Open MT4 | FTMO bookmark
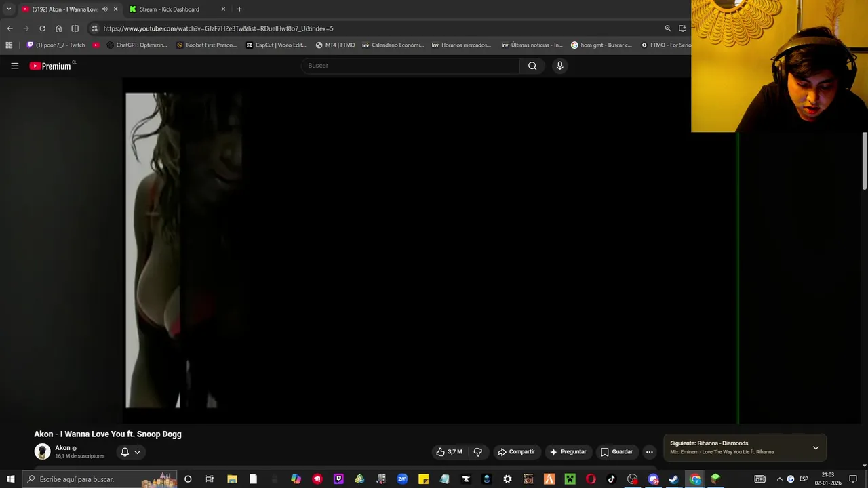Viewport: 868px width, 488px height. pos(336,45)
